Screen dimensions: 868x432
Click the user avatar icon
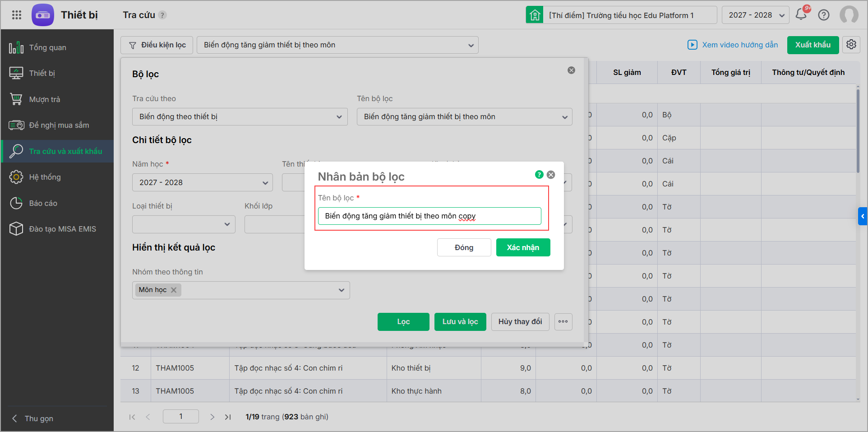tap(849, 15)
